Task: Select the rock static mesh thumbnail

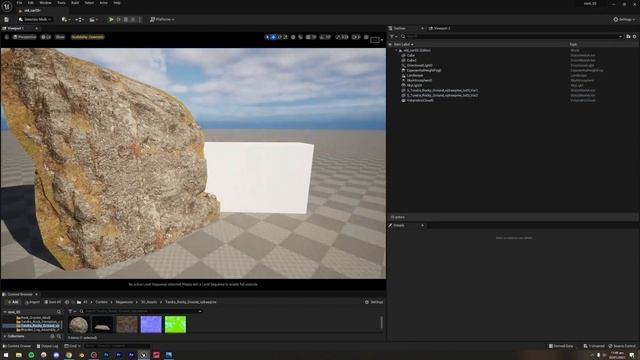Action: [102, 324]
